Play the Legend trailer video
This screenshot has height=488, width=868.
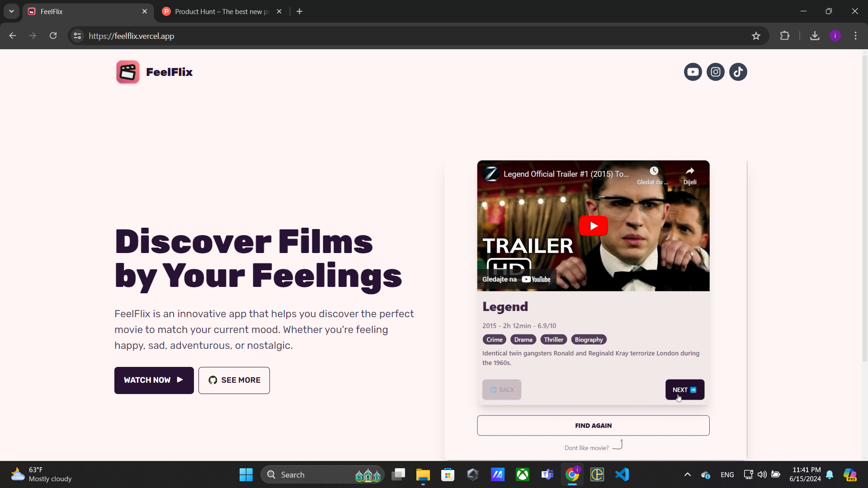click(593, 225)
